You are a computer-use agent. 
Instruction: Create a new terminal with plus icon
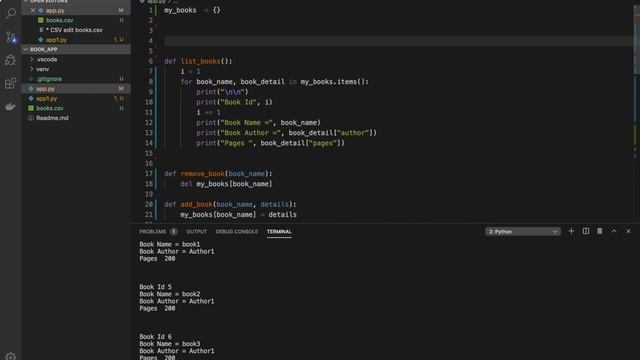point(571,231)
